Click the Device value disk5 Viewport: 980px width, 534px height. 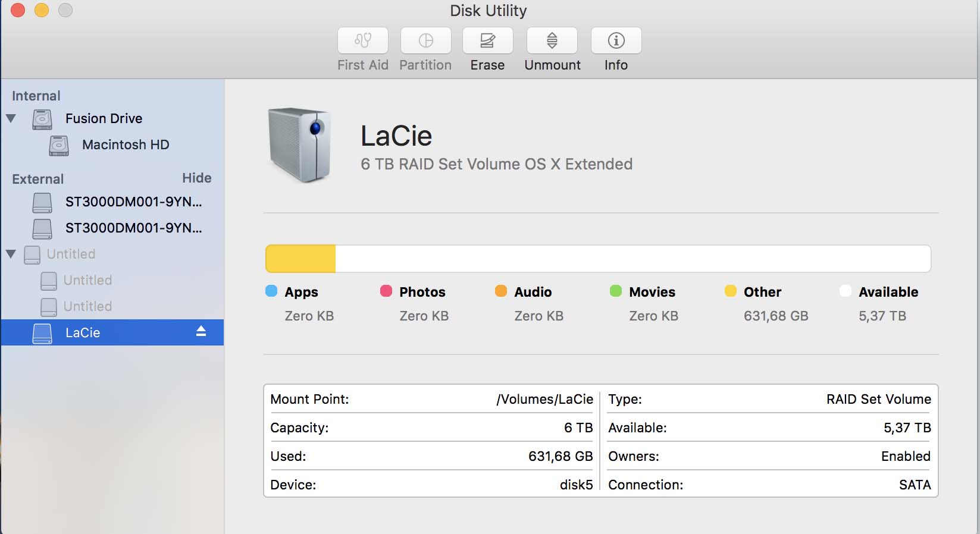[576, 485]
